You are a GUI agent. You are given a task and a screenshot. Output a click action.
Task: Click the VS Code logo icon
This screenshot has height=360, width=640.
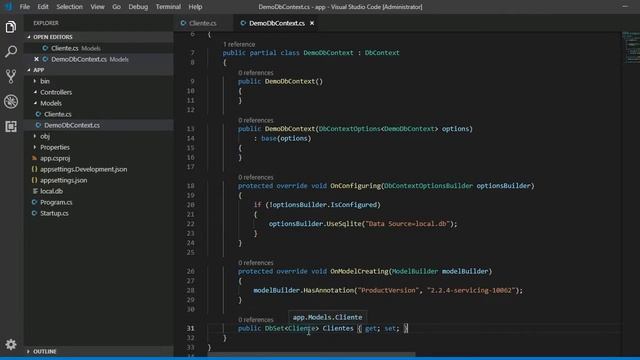[x=8, y=7]
